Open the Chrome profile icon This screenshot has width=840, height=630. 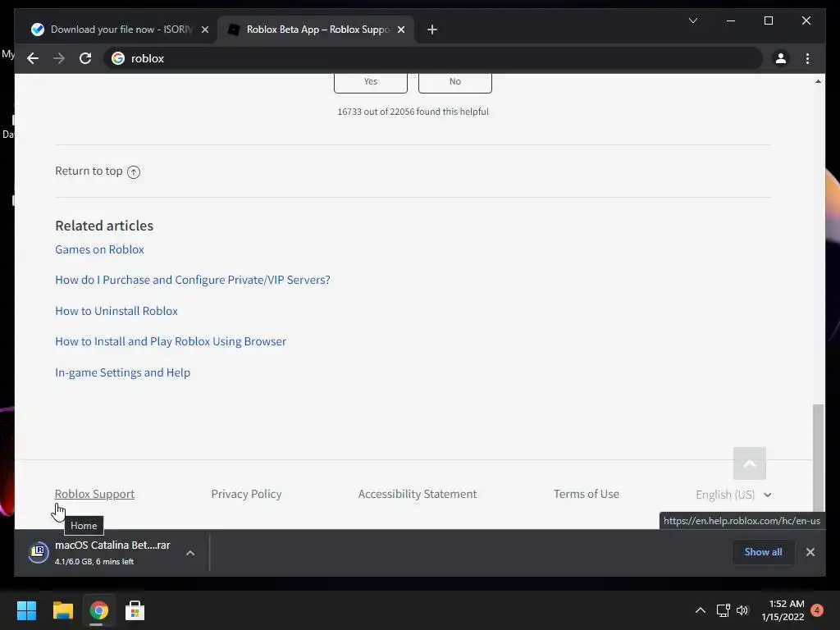[781, 58]
